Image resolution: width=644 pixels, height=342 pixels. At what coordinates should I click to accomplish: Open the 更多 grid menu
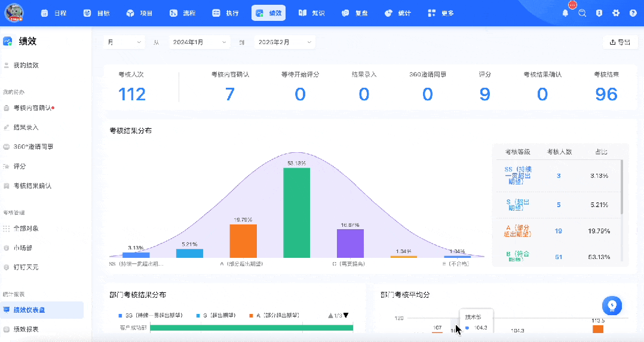[441, 13]
